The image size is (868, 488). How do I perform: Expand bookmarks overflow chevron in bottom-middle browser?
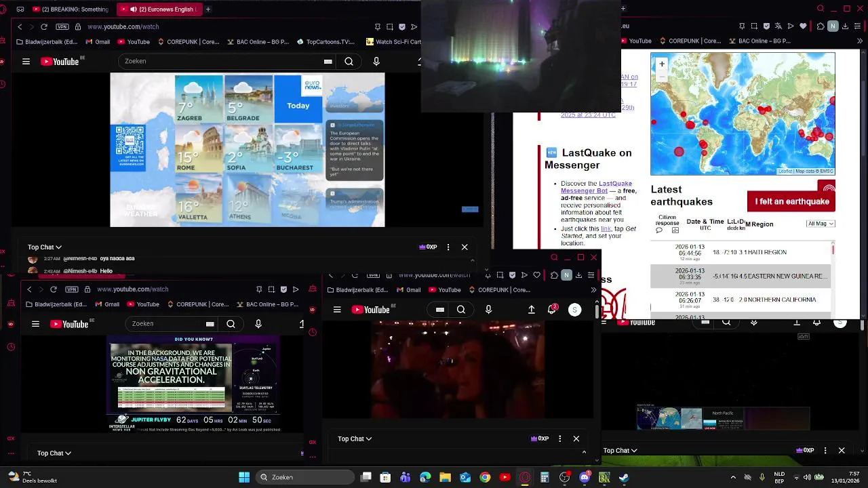coord(593,290)
